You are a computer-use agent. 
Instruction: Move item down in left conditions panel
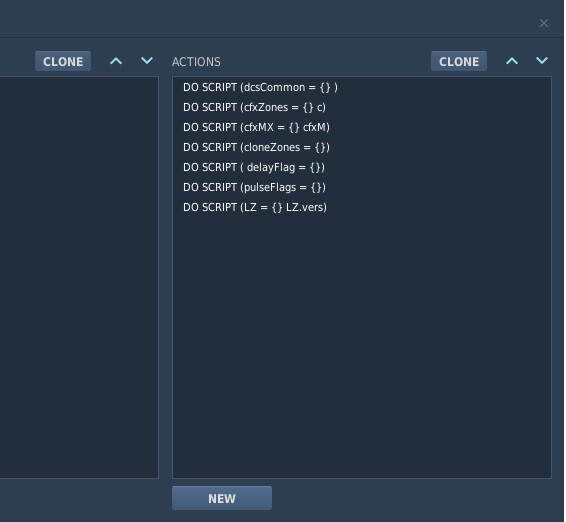point(147,61)
